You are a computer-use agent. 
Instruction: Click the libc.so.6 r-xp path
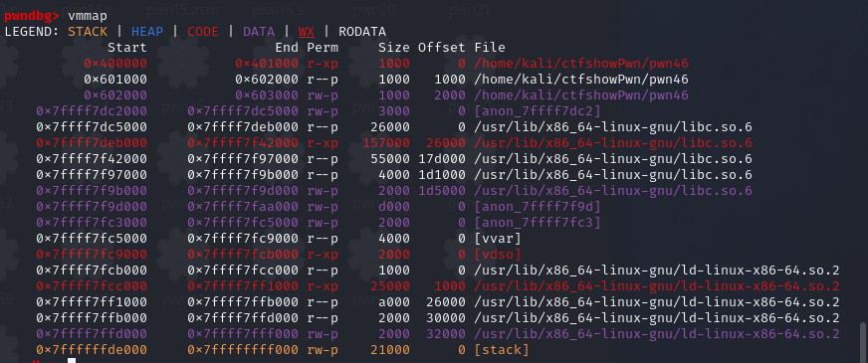click(613, 143)
